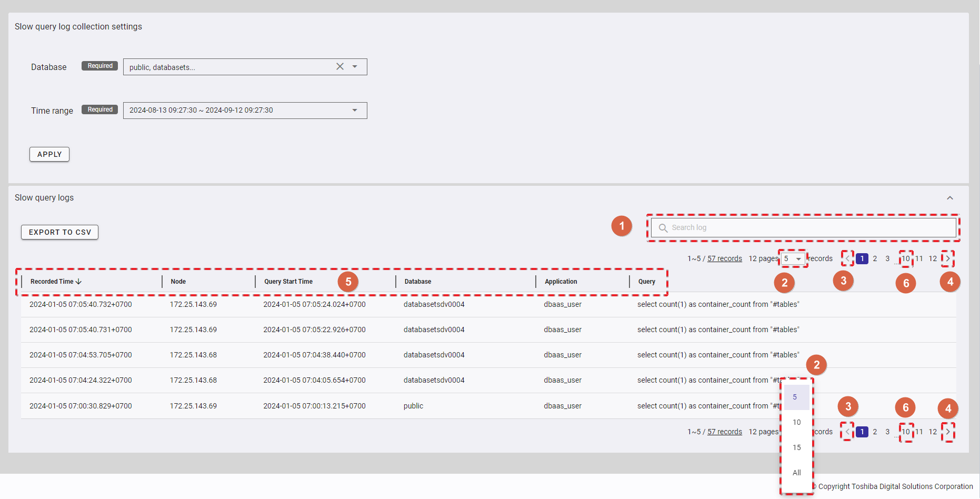
Task: Click the bottom pagination previous arrow
Action: pos(847,432)
